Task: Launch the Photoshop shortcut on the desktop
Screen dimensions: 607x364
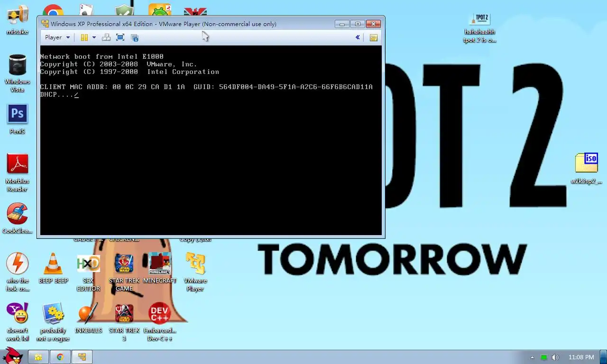Action: point(18,119)
